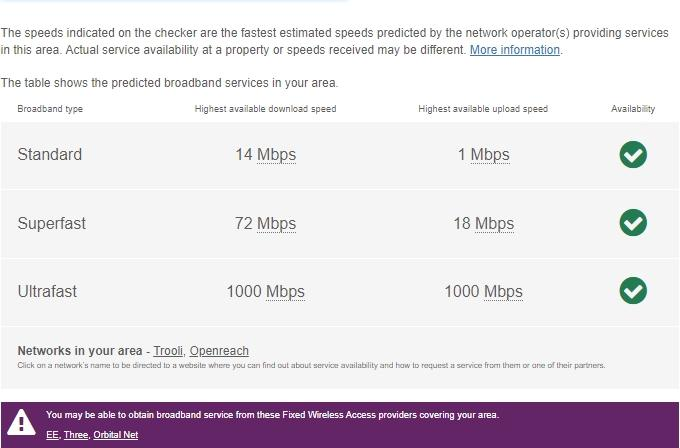Click the Ultrafast availability checkmark icon
Viewport: 680px width, 448px height.
point(633,291)
